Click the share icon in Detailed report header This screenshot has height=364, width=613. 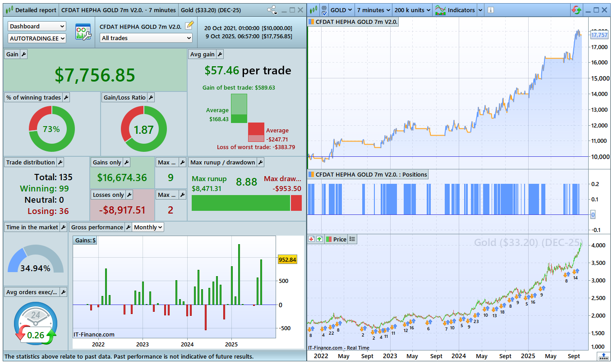[272, 10]
